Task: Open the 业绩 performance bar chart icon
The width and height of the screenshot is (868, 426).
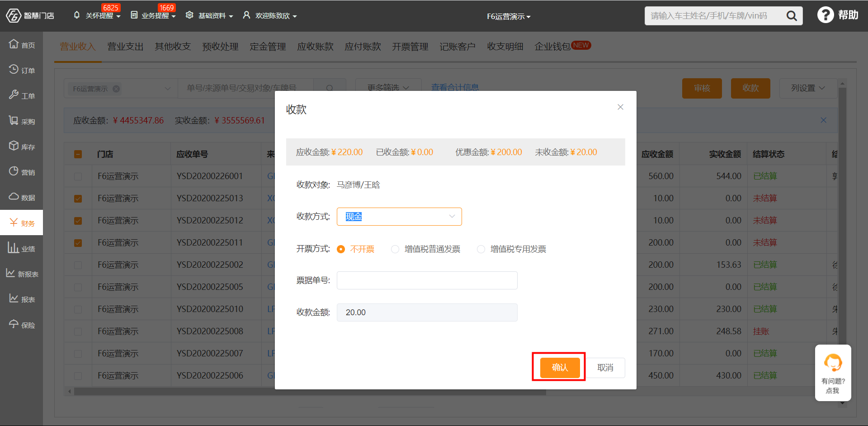Action: (x=13, y=247)
